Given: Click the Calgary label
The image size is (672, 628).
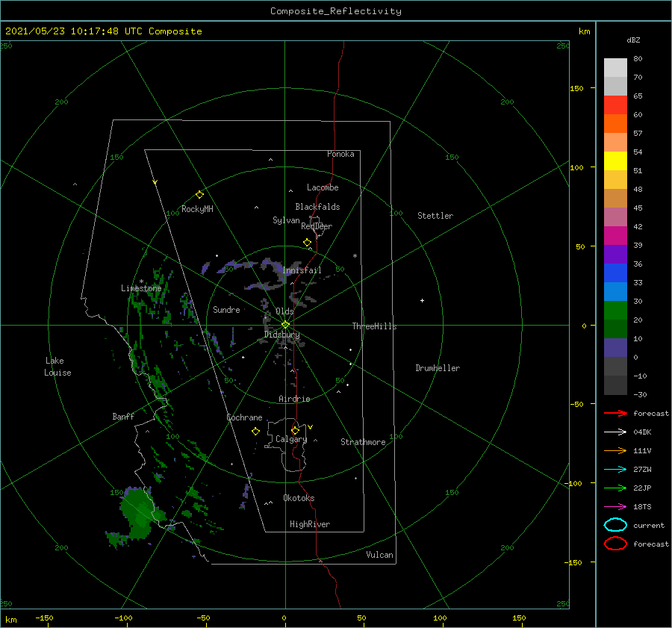Looking at the screenshot, I should pyautogui.click(x=291, y=439).
